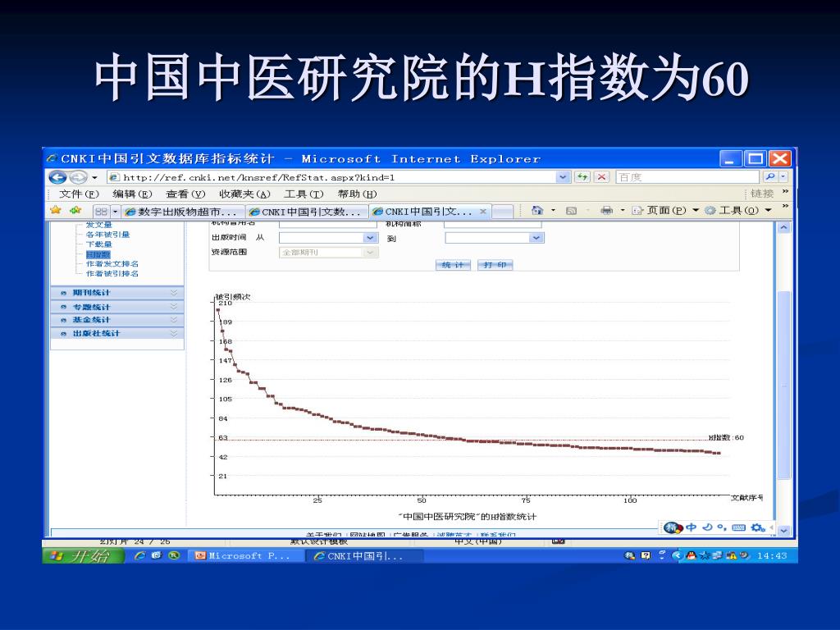
Task: Click the Sogou IME logo icon
Action: click(673, 527)
